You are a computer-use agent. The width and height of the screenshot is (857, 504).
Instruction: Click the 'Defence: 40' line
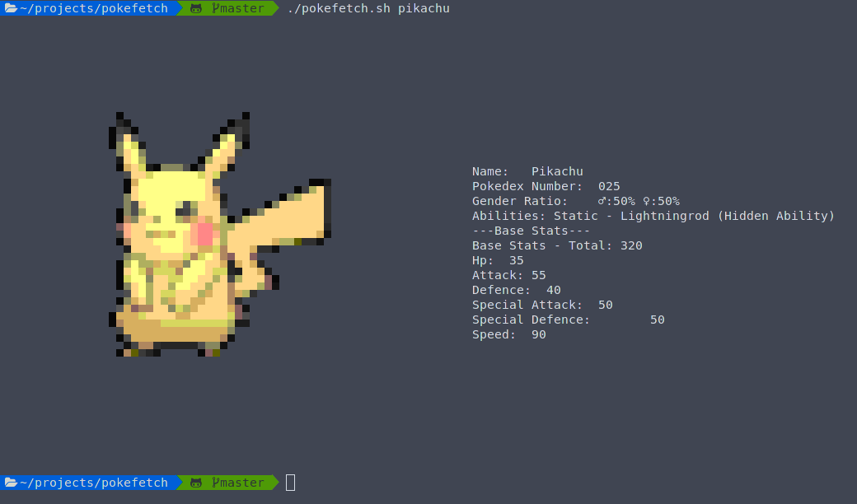[517, 290]
